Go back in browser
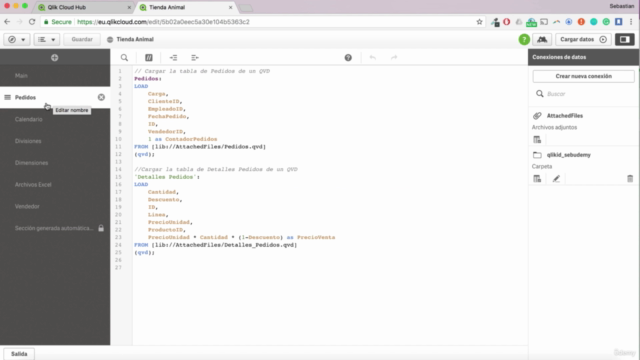640x360 pixels. (x=7, y=22)
